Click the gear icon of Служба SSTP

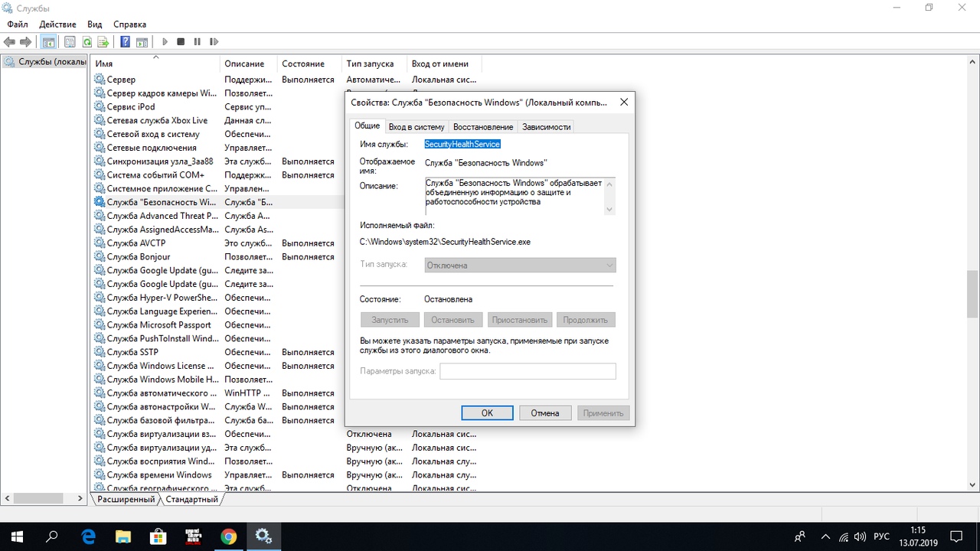[x=100, y=352]
